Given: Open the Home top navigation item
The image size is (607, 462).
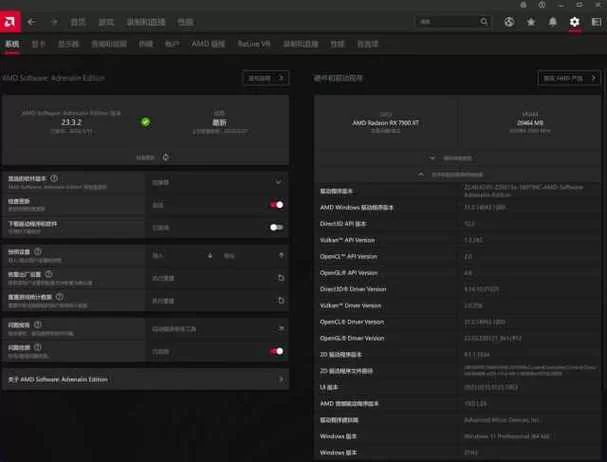Looking at the screenshot, I should pos(78,22).
